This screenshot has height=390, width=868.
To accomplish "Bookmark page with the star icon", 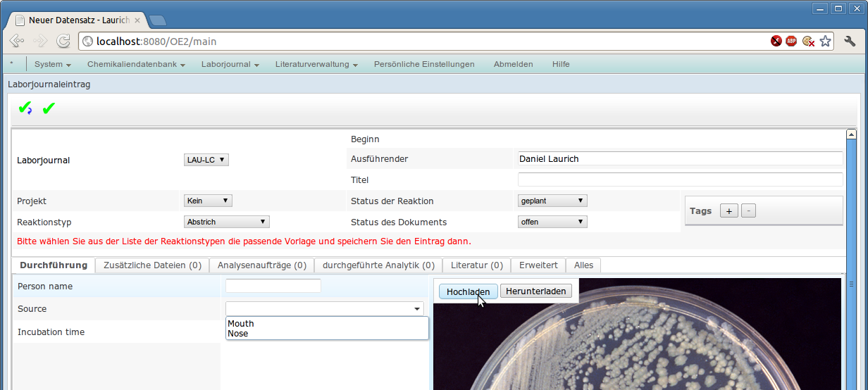I will [826, 42].
